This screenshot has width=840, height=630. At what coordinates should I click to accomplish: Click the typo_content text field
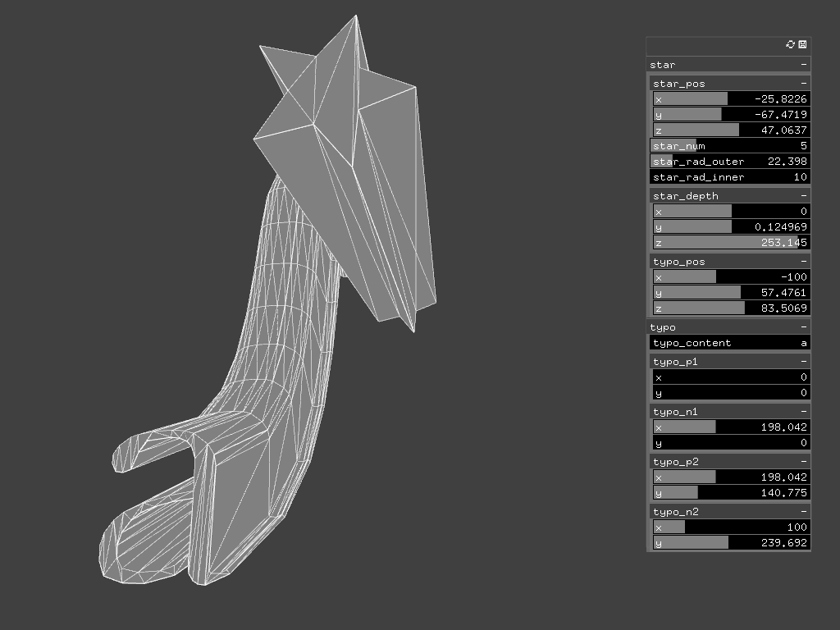[729, 343]
